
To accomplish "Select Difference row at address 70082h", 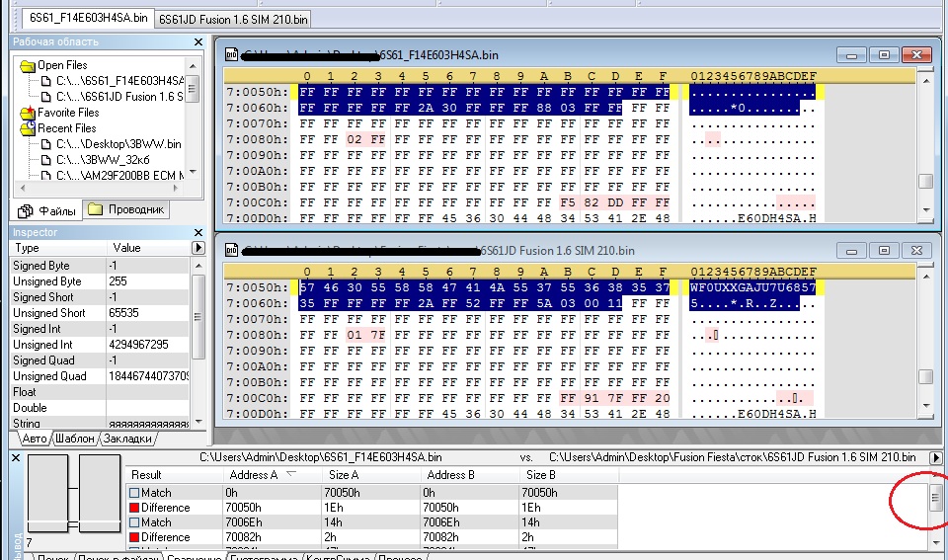I will (372, 537).
